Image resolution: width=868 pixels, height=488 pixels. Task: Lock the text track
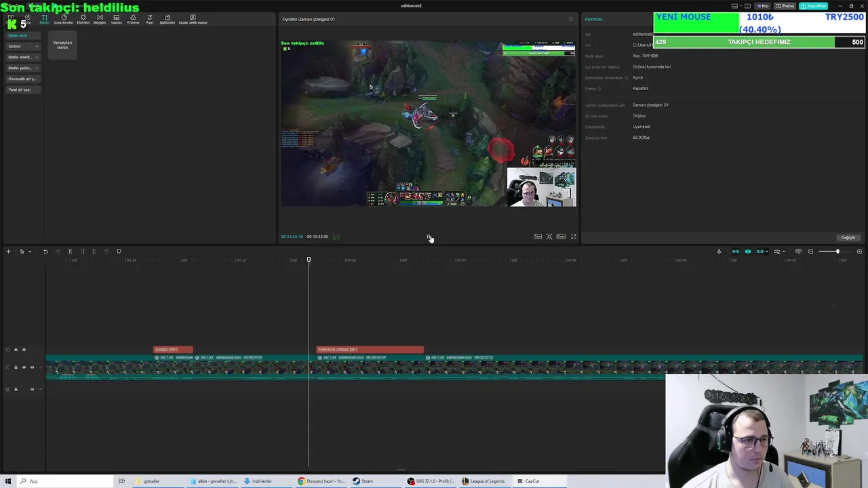pos(16,350)
